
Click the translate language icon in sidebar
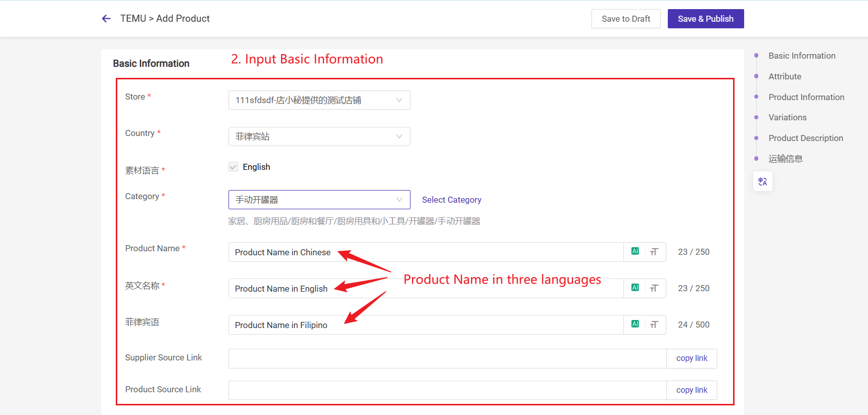[x=763, y=181]
